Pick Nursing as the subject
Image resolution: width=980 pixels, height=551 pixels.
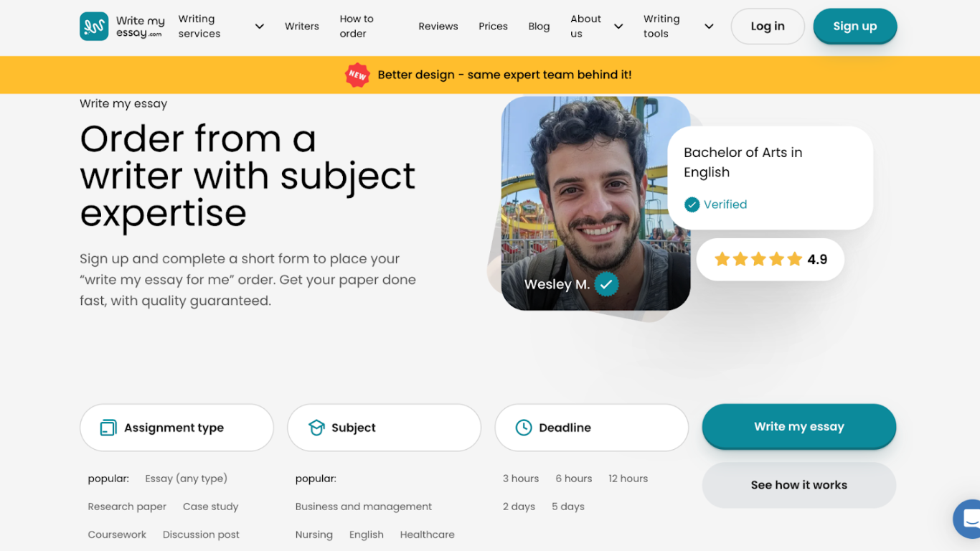314,534
